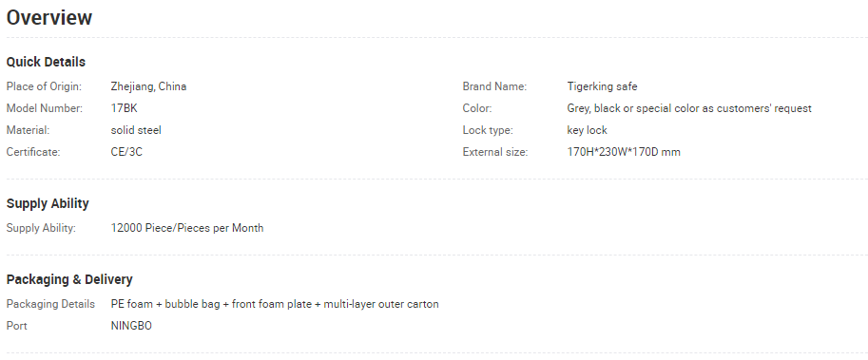Select the Tigerking safe brand name
The width and height of the screenshot is (868, 360).
tap(603, 86)
